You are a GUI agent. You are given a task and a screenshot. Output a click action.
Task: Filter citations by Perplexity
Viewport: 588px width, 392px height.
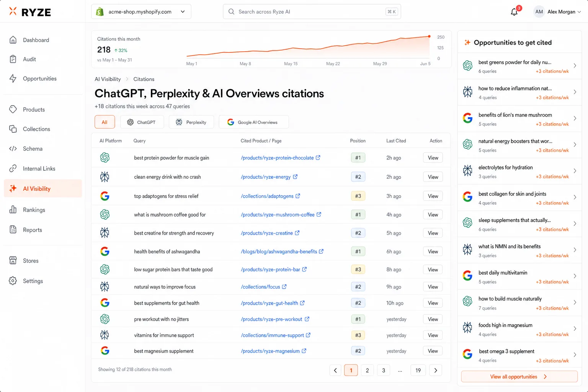point(191,122)
